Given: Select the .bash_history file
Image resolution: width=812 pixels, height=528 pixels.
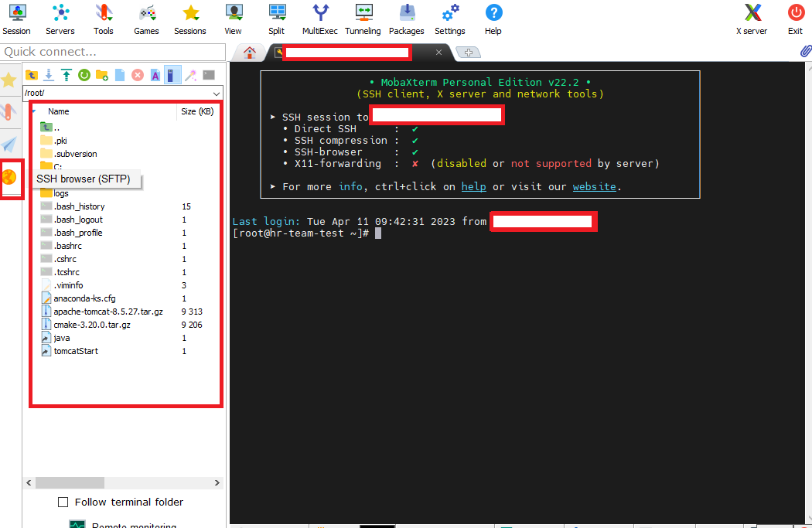Looking at the screenshot, I should pyautogui.click(x=73, y=206).
